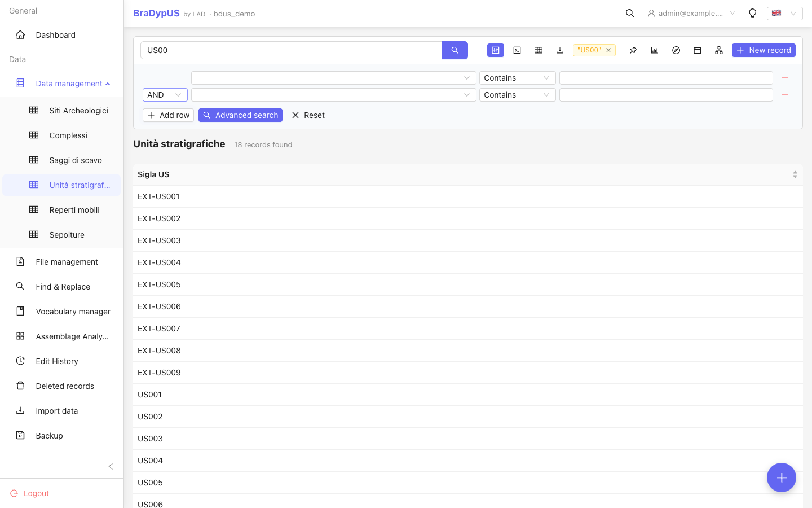Viewport: 812px width, 508px height.
Task: Open File management
Action: 62,262
